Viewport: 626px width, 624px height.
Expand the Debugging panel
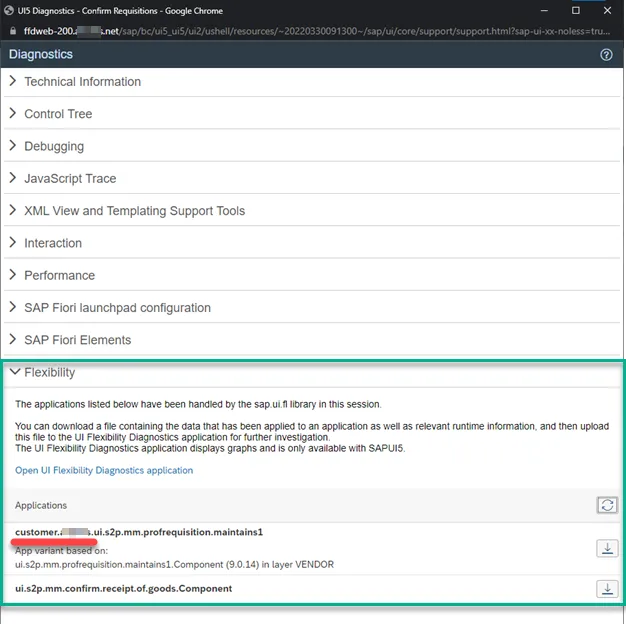coord(54,146)
